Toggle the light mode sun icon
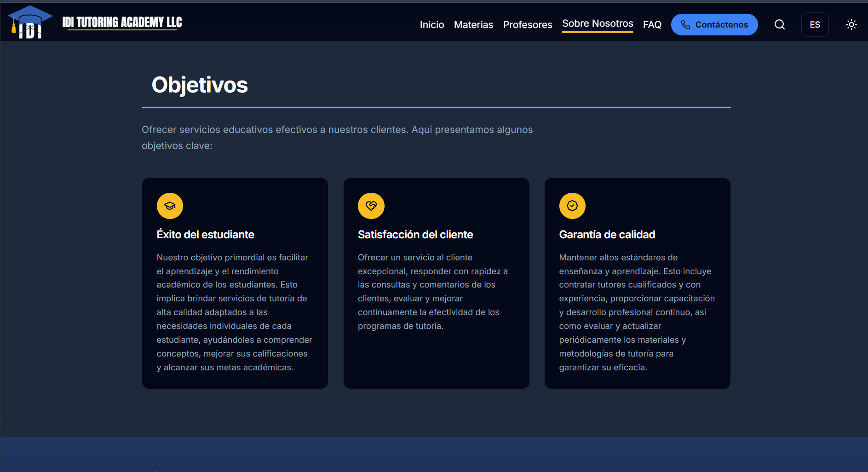868x472 pixels. (851, 24)
